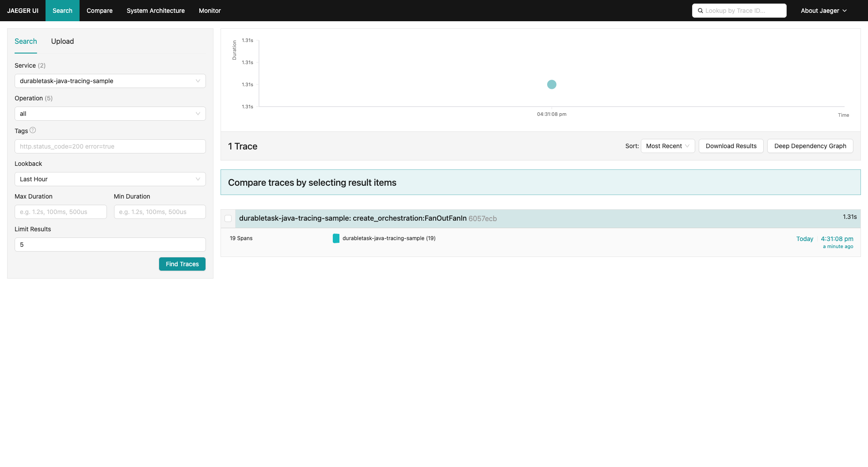Viewport: 868px width, 467px height.
Task: Click the Lookup by Trace ID box
Action: coord(739,11)
